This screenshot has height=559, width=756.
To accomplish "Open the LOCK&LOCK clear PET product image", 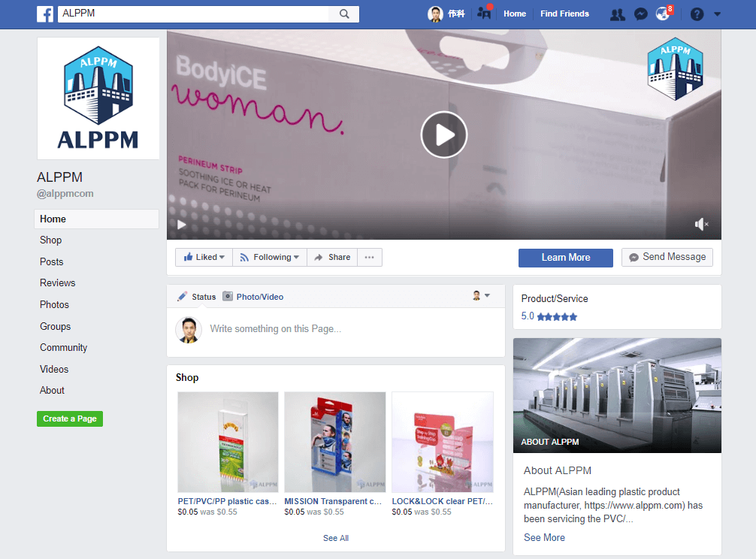I will pyautogui.click(x=443, y=442).
